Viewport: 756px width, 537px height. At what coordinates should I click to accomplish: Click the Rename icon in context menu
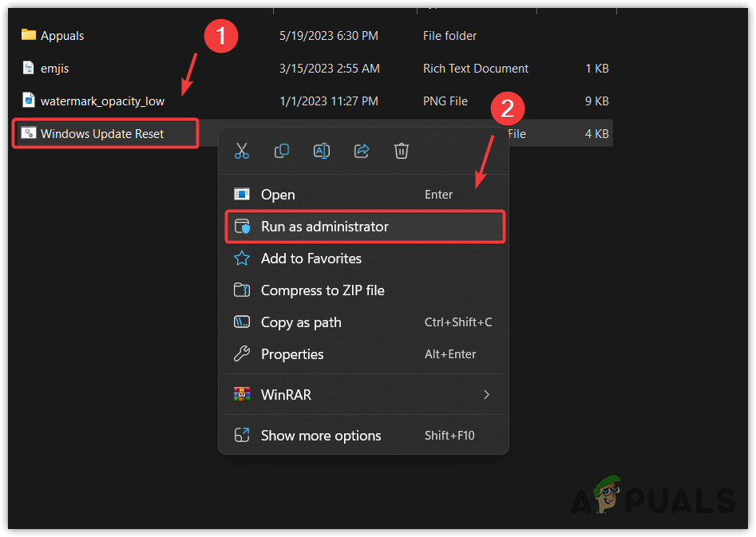click(322, 151)
